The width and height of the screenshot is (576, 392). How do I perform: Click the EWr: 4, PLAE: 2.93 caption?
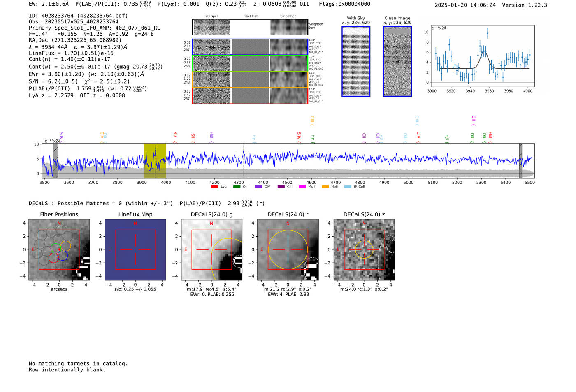(x=289, y=294)
